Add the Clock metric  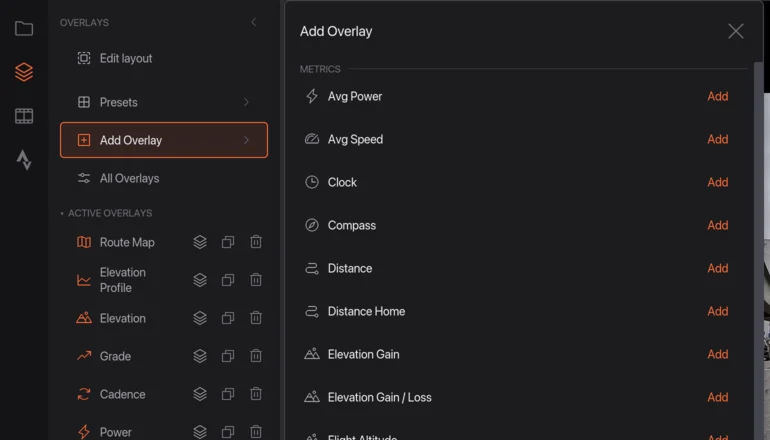coord(717,182)
